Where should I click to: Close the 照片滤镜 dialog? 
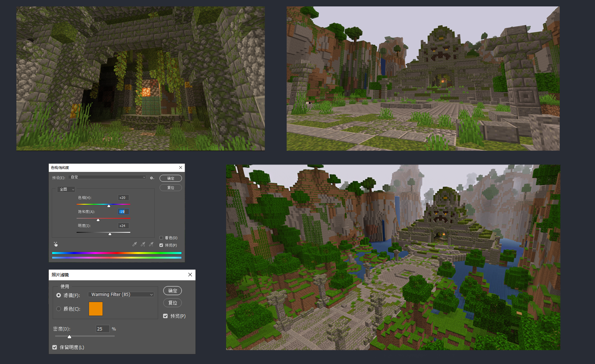tap(190, 275)
